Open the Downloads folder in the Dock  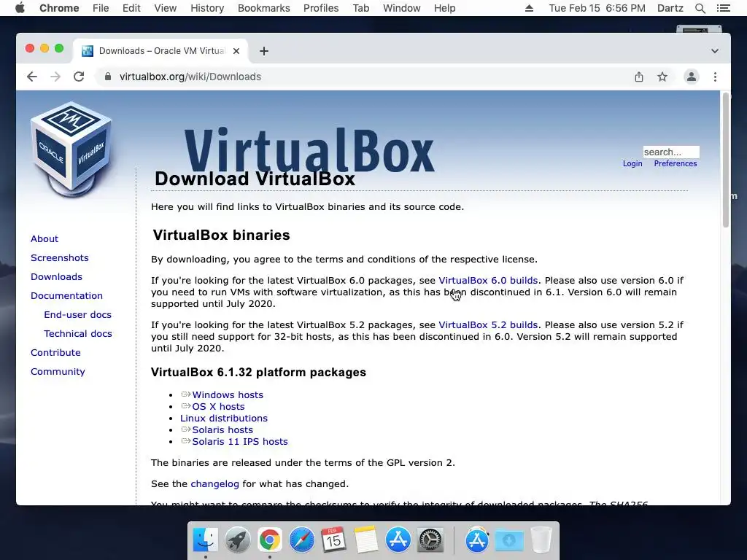(508, 540)
